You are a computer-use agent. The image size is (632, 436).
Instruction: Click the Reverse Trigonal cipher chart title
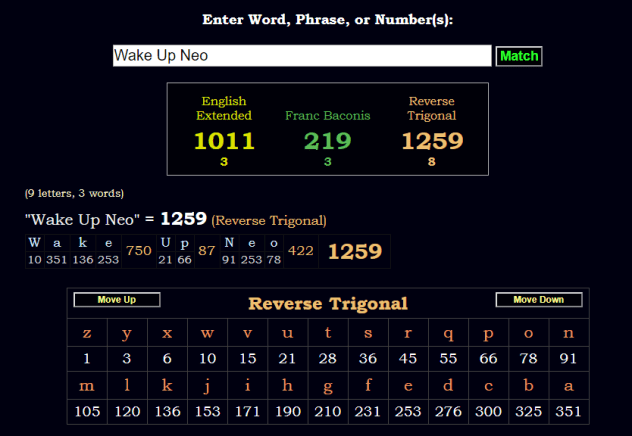coord(328,303)
